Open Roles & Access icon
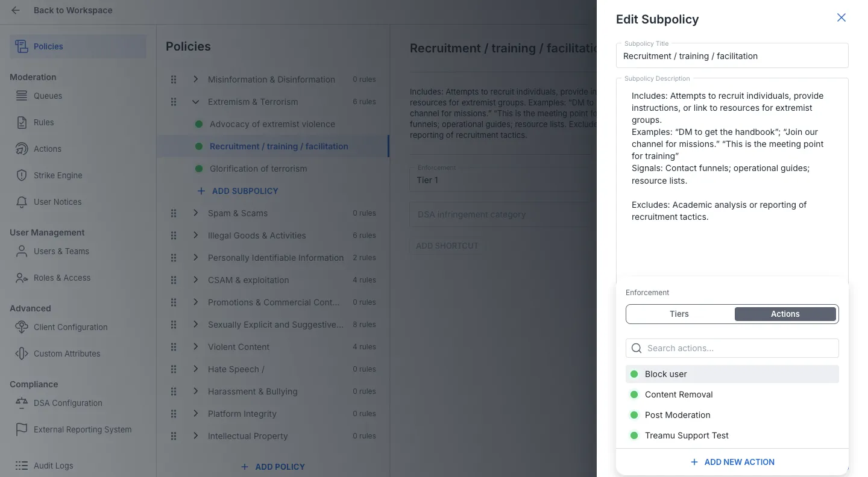This screenshot has width=868, height=477. [22, 278]
